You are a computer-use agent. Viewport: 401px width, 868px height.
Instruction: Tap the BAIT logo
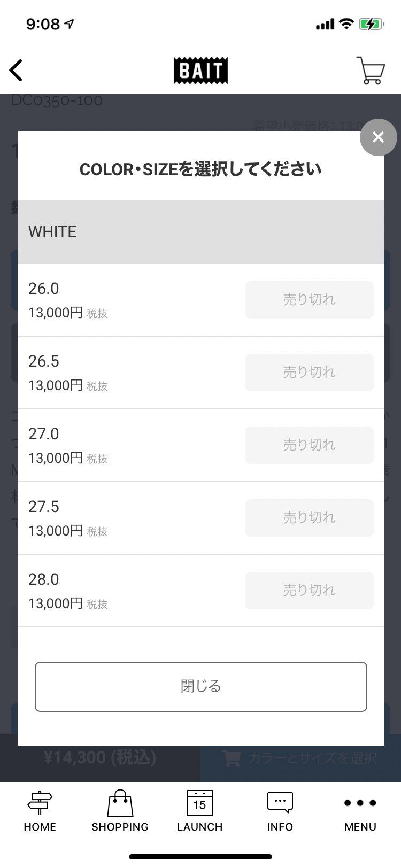[200, 71]
